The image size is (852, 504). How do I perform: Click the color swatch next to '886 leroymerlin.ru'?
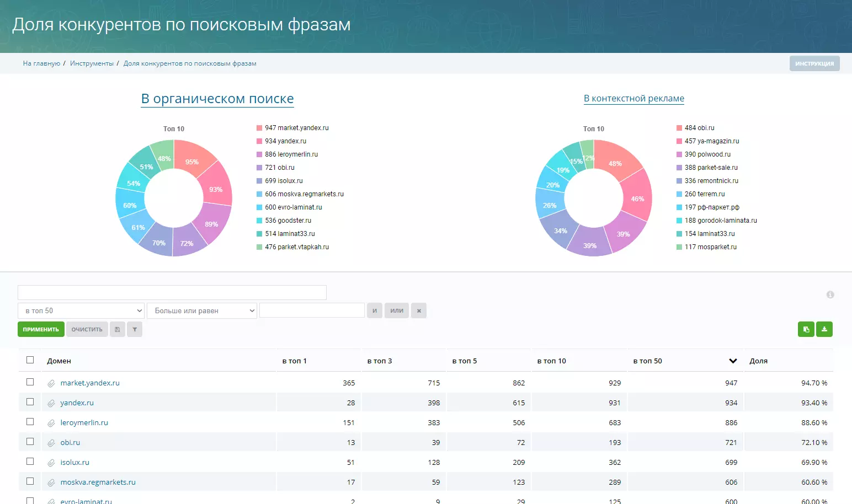(259, 154)
